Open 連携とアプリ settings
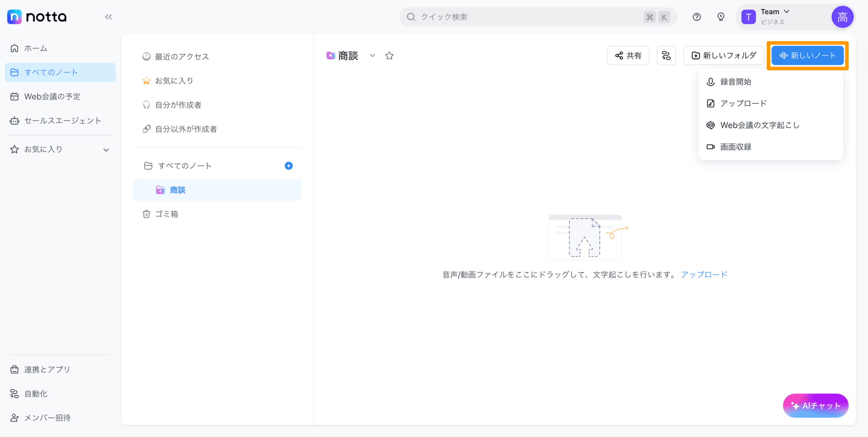868x437 pixels. pos(60,369)
